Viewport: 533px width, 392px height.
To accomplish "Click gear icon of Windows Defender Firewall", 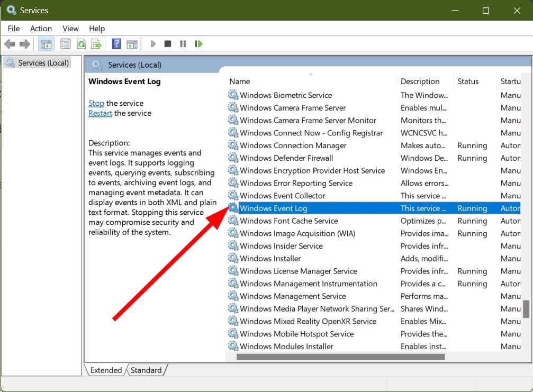I will (x=233, y=158).
